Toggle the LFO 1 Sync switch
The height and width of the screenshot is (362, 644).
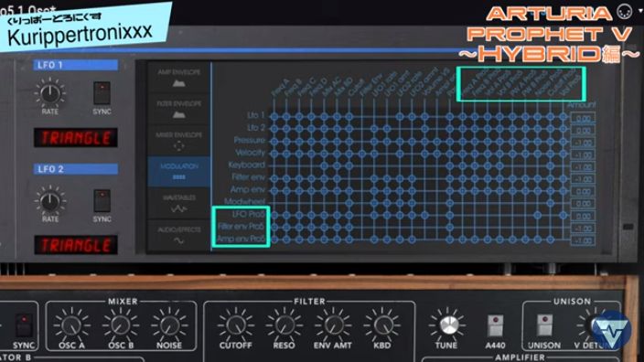[102, 92]
